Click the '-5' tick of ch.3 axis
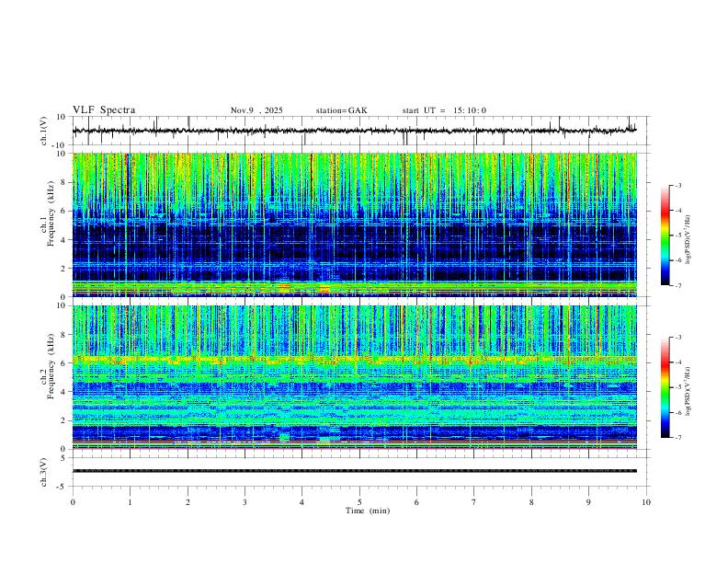728x563 pixels. pos(62,487)
